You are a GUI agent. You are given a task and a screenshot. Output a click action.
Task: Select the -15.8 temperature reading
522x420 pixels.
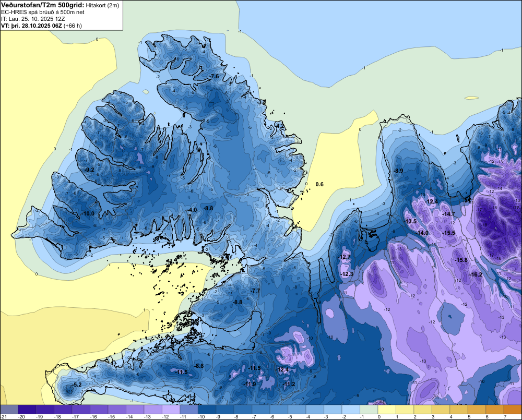point(461,260)
